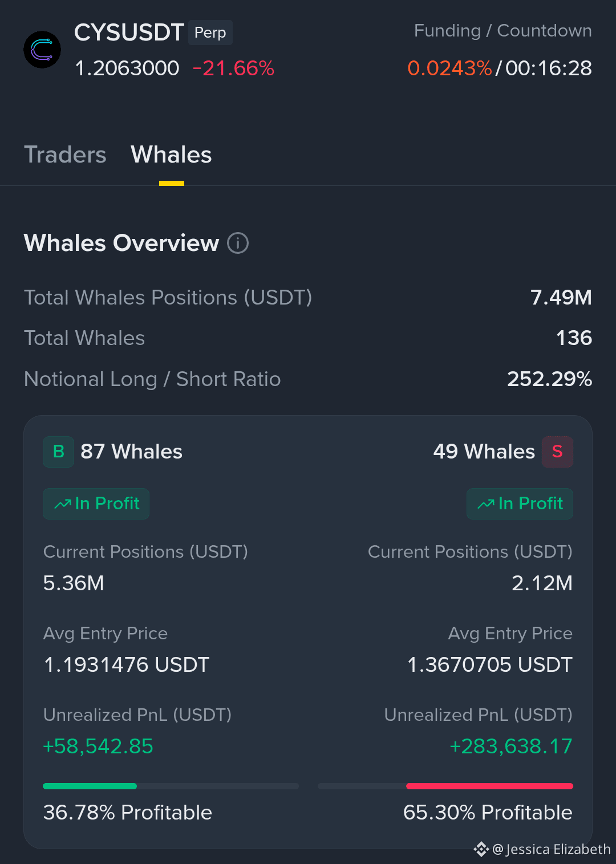
Task: Click the +283,638.17 unrealized PnL value
Action: point(511,746)
